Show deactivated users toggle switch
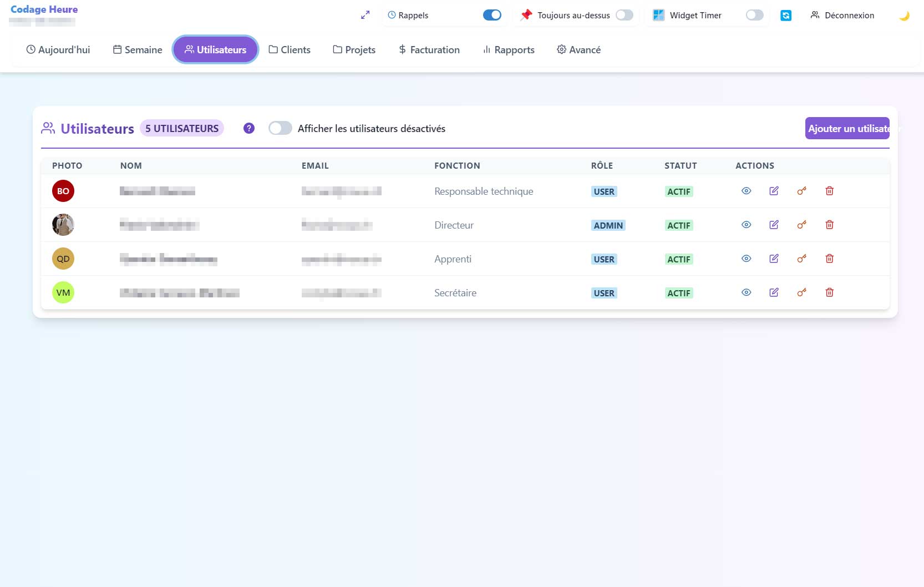Screen dimensions: 924x587 tap(280, 128)
